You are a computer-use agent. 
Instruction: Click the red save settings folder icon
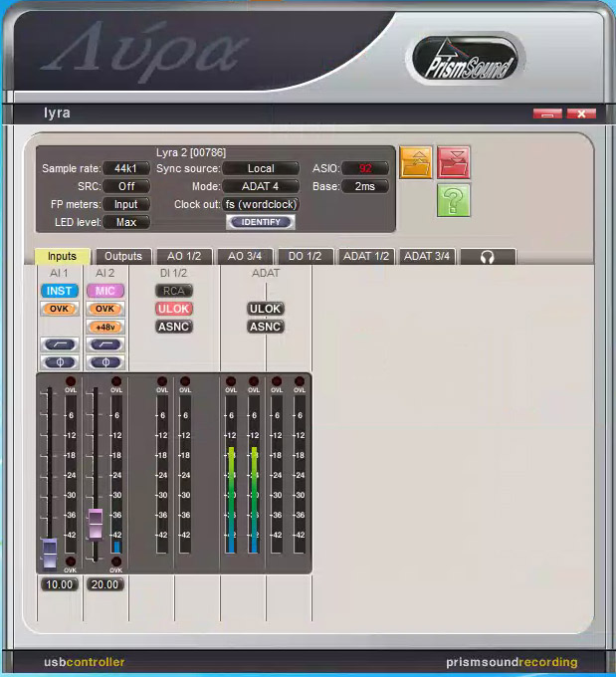453,162
